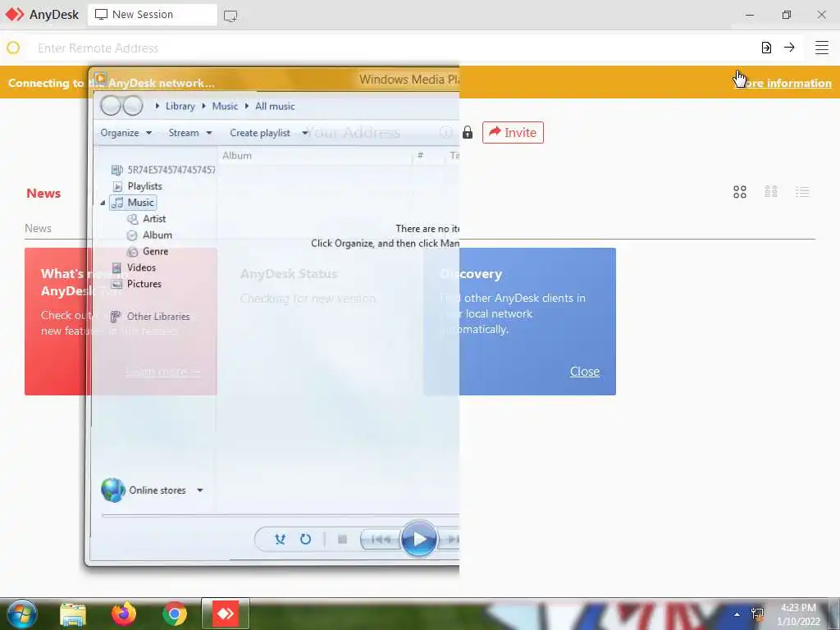
Task: Click the forward button in Windows Media Player
Action: 132,106
